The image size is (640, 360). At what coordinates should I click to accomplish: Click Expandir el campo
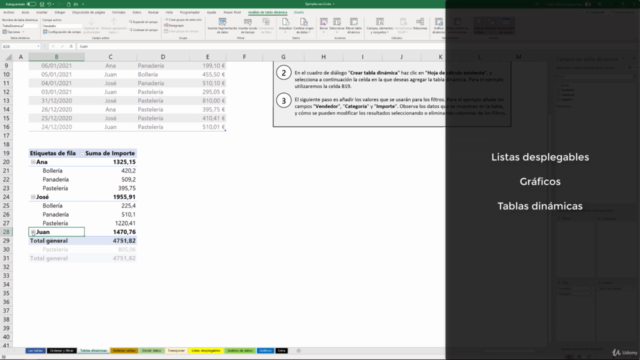[x=144, y=22]
